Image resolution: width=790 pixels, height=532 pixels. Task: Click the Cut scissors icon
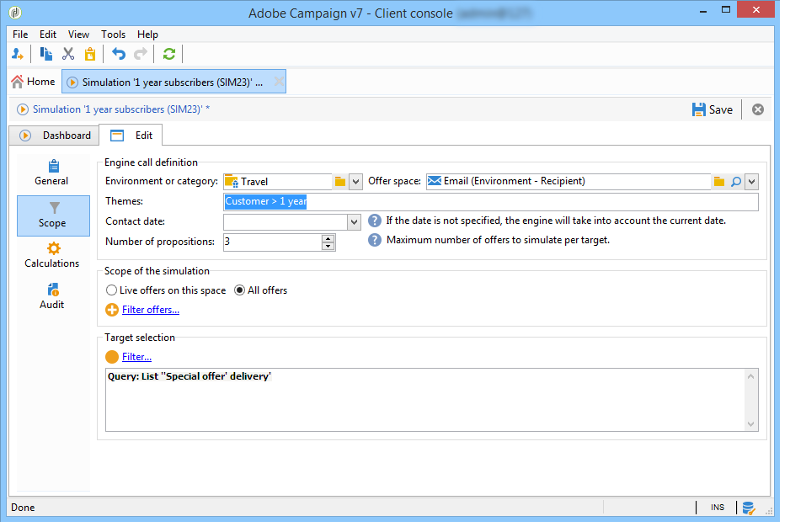(68, 54)
